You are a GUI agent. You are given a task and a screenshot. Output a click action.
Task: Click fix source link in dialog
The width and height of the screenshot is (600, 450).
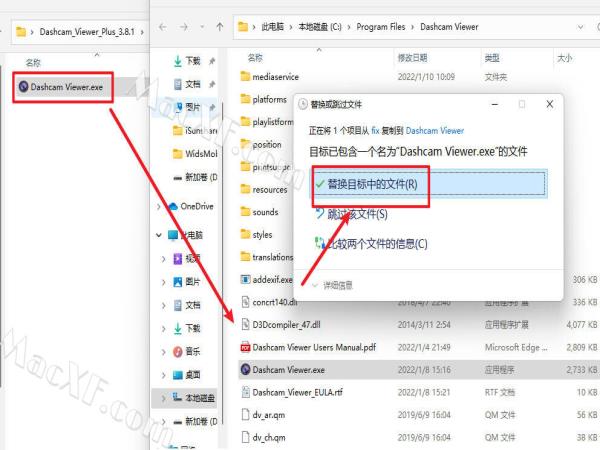(375, 131)
